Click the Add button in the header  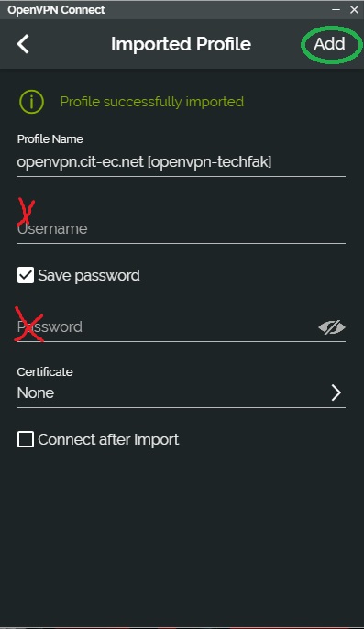point(329,44)
